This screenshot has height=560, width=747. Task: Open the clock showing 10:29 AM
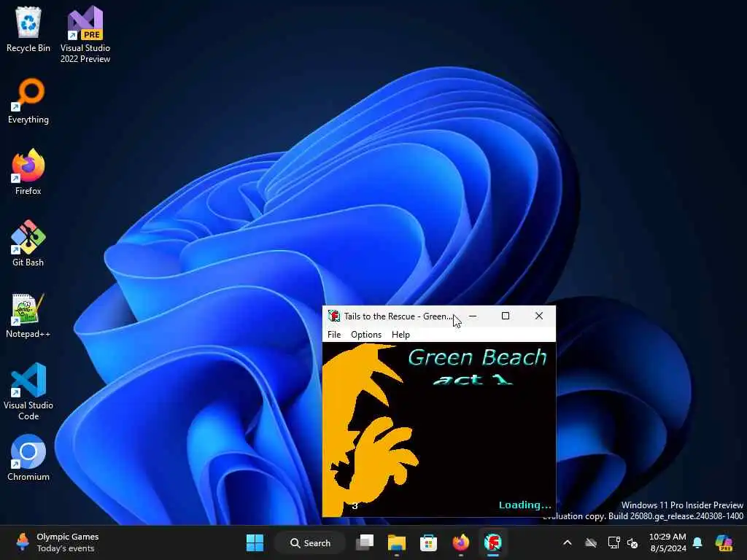coord(668,542)
